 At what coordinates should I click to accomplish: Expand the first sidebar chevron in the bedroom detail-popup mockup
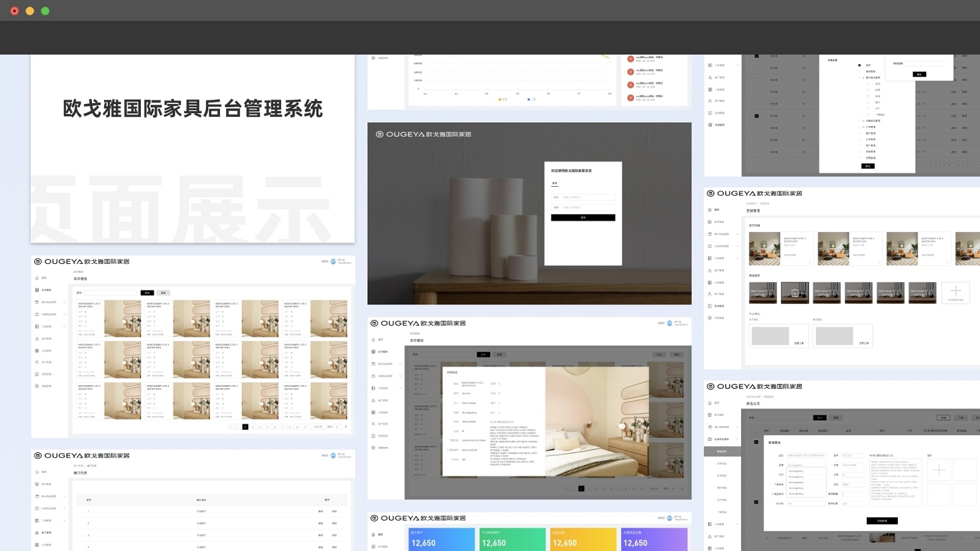click(401, 364)
